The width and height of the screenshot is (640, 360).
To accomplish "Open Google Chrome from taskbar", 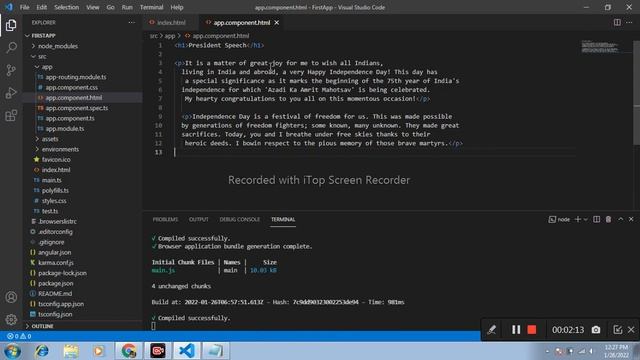I will [129, 351].
